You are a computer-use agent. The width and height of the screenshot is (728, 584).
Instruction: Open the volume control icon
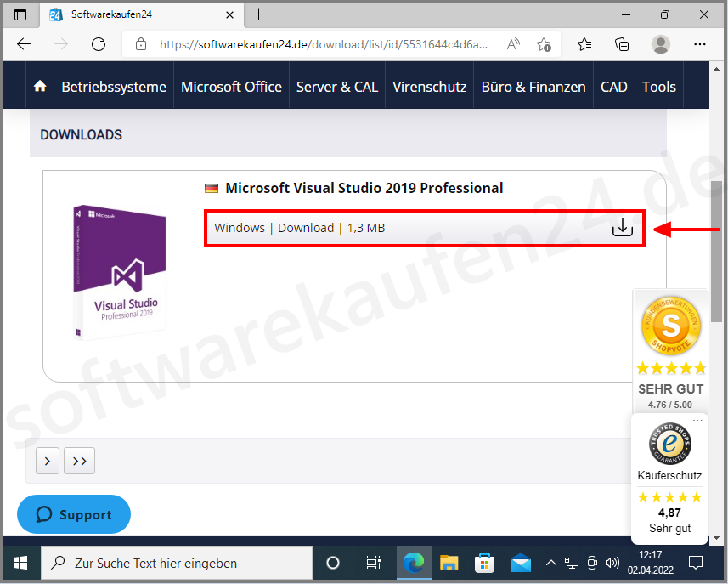(612, 563)
